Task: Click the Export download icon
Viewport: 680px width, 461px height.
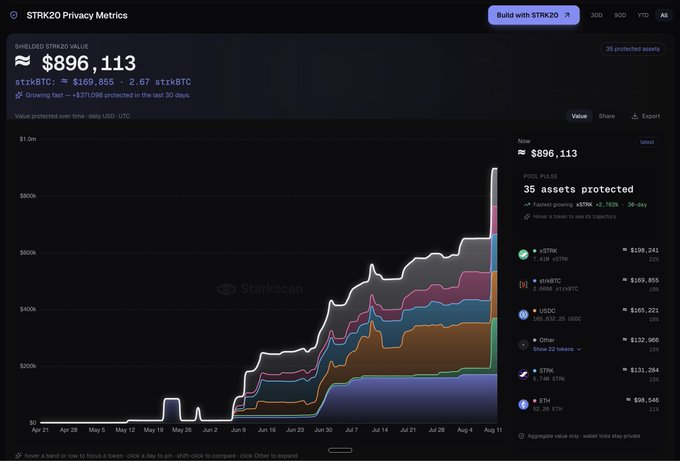Action: (634, 116)
